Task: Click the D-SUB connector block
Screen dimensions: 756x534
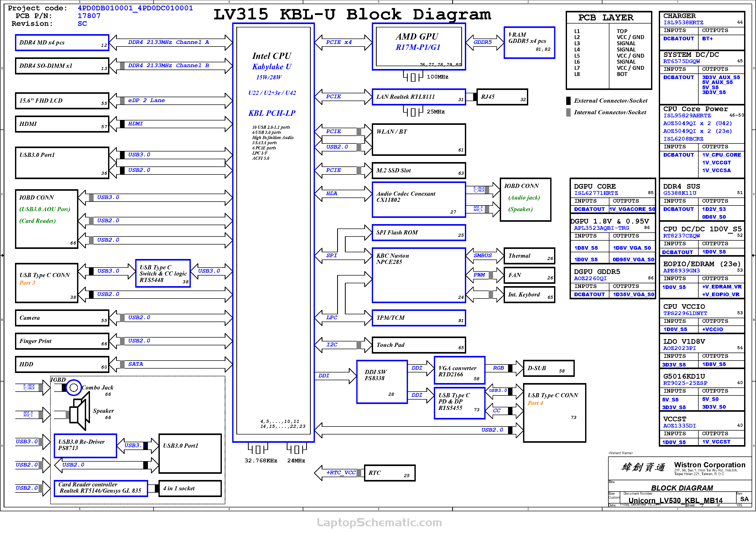Action: tap(549, 368)
